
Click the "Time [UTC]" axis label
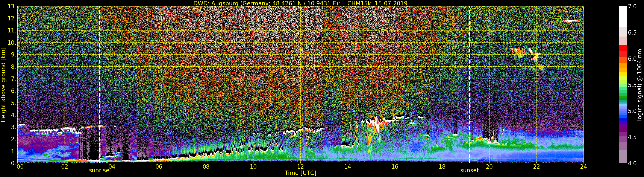(300, 173)
